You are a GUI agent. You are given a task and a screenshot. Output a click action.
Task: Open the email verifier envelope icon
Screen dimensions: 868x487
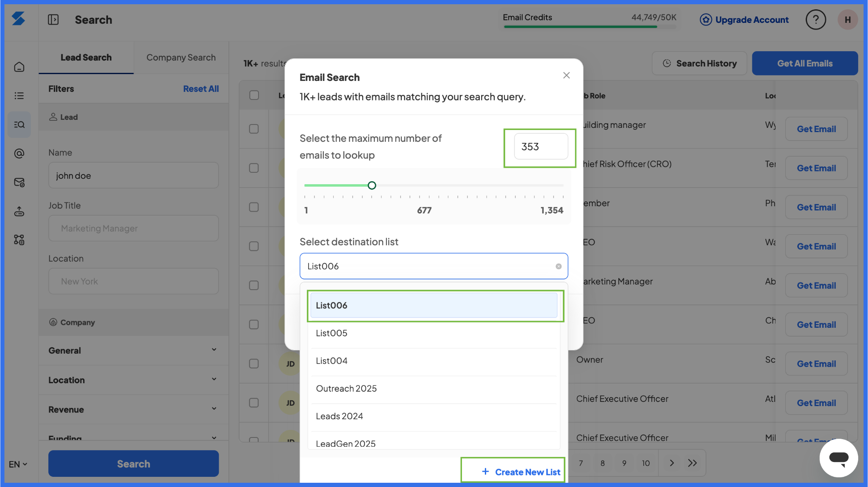pyautogui.click(x=19, y=182)
